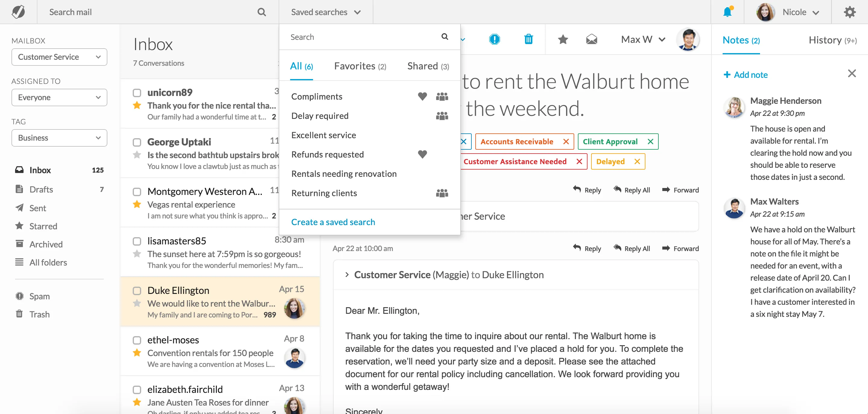Image resolution: width=868 pixels, height=414 pixels.
Task: Check the unicorn89 conversation checkbox
Action: tap(137, 92)
